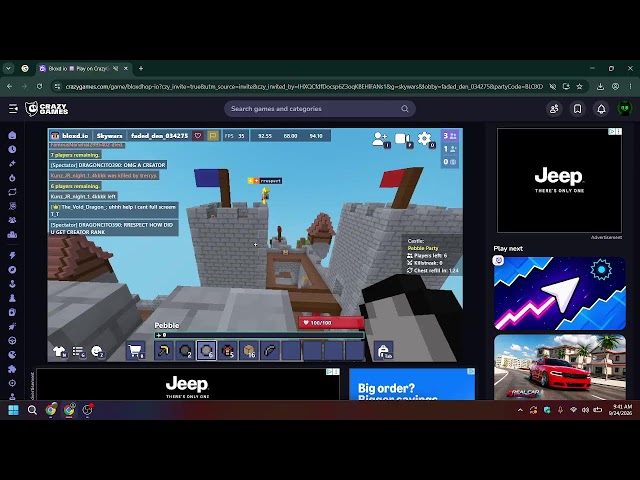Open Windows taskbar search
This screenshot has width=640, height=480.
coord(32,410)
